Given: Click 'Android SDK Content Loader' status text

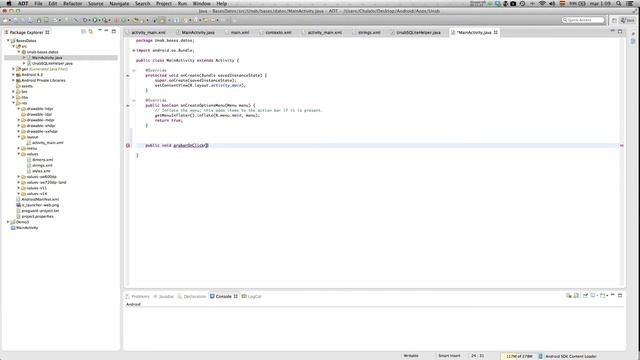Looking at the screenshot, I should pyautogui.click(x=571, y=356).
